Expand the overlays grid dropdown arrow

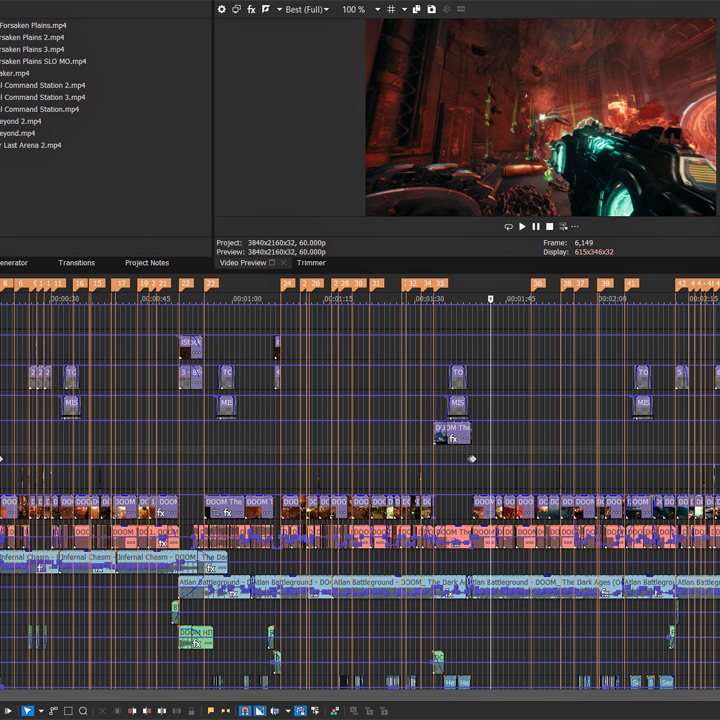[x=404, y=9]
